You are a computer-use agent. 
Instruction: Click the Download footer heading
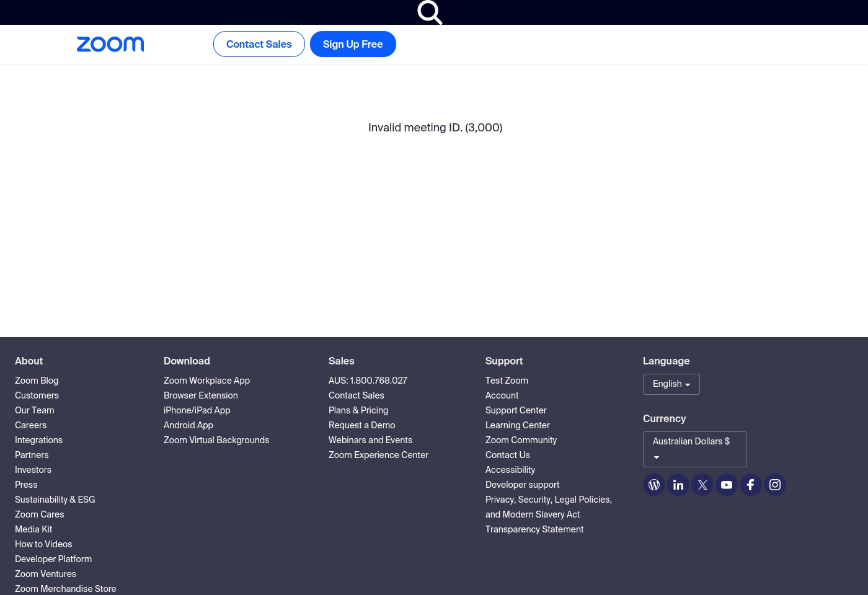pyautogui.click(x=187, y=361)
